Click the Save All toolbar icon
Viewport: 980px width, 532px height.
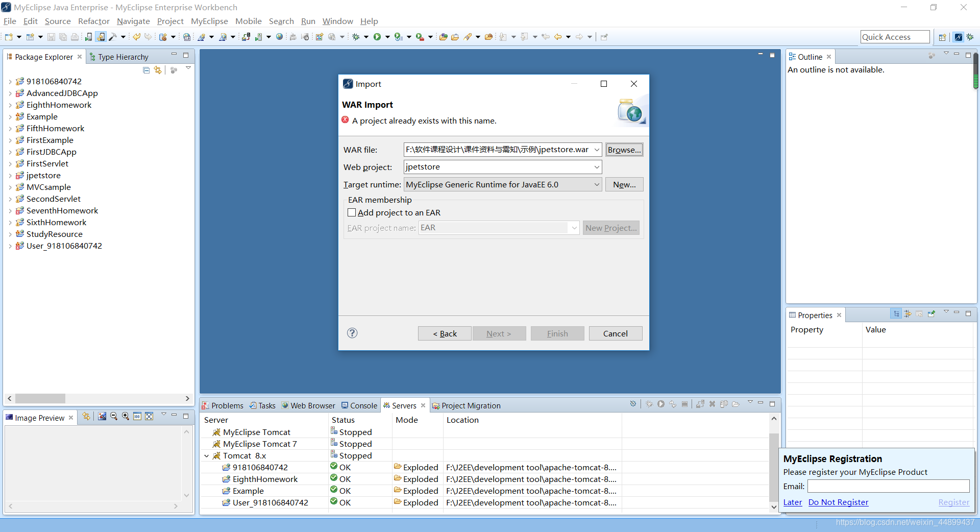[63, 37]
